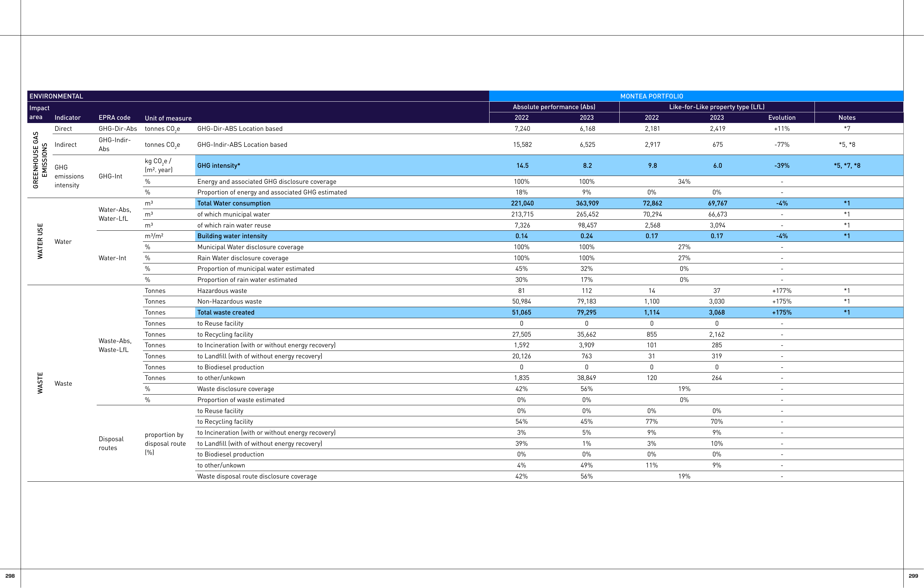Click the 7,240 direct emissions value
The image size is (924, 588).
[522, 129]
